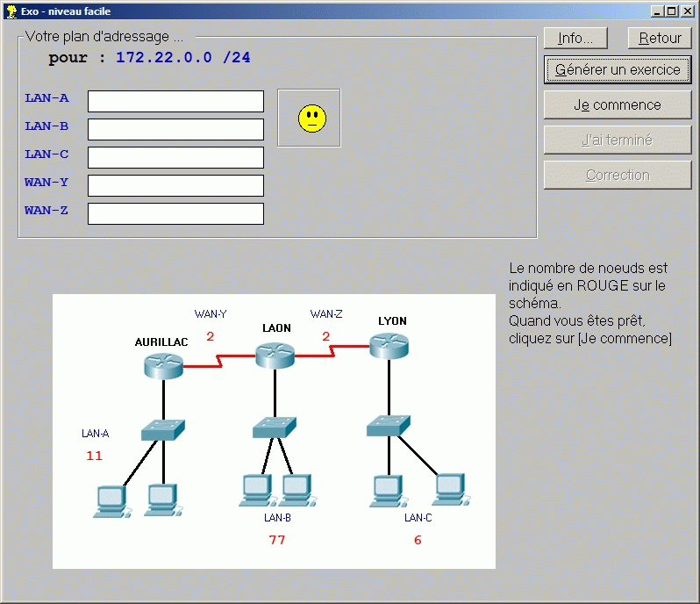The width and height of the screenshot is (700, 604).
Task: Click the switch under AURILLAC router
Action: (163, 430)
